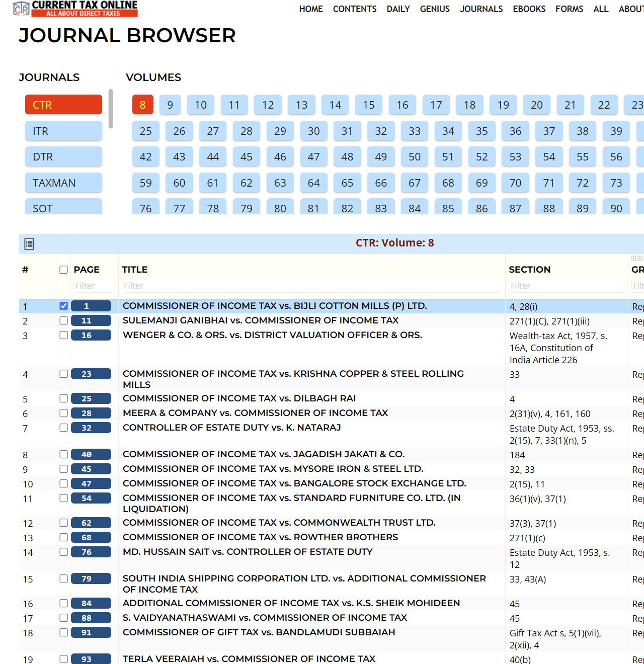
Task: Select the ITR journal
Action: click(x=63, y=131)
